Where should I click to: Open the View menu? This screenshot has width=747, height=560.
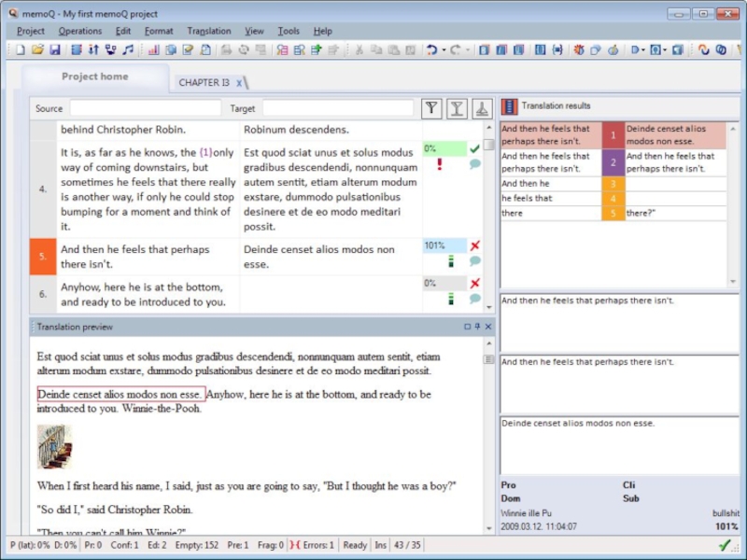pos(254,31)
